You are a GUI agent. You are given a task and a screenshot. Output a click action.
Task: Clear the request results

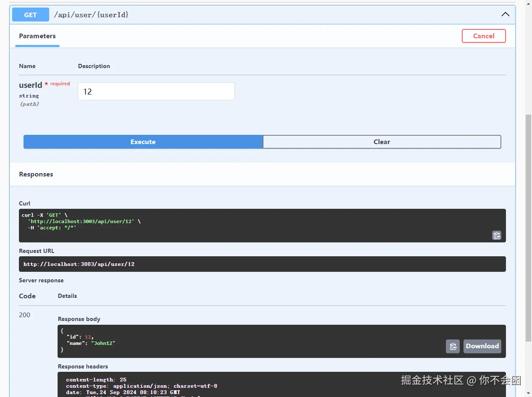[382, 142]
